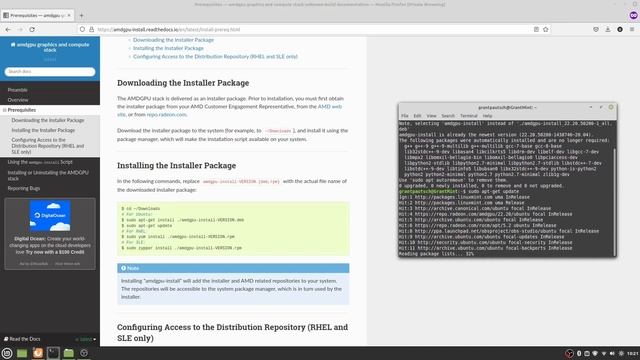640x360 pixels.
Task: Expand the Read the Docs version dropdown
Action: [86, 339]
